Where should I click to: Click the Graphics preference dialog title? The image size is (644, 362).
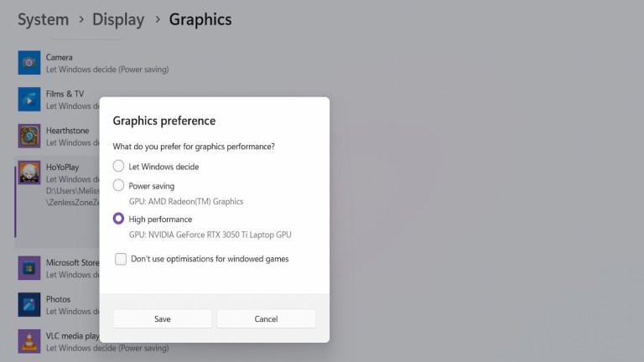pyautogui.click(x=164, y=121)
